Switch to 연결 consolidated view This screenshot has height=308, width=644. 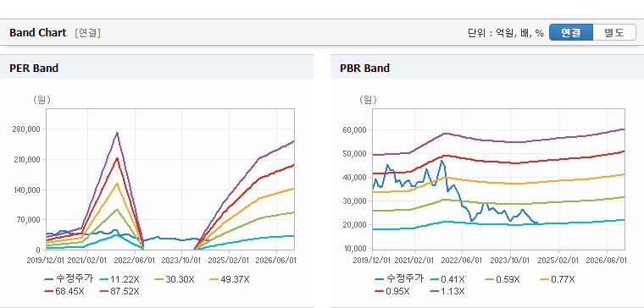click(x=571, y=32)
